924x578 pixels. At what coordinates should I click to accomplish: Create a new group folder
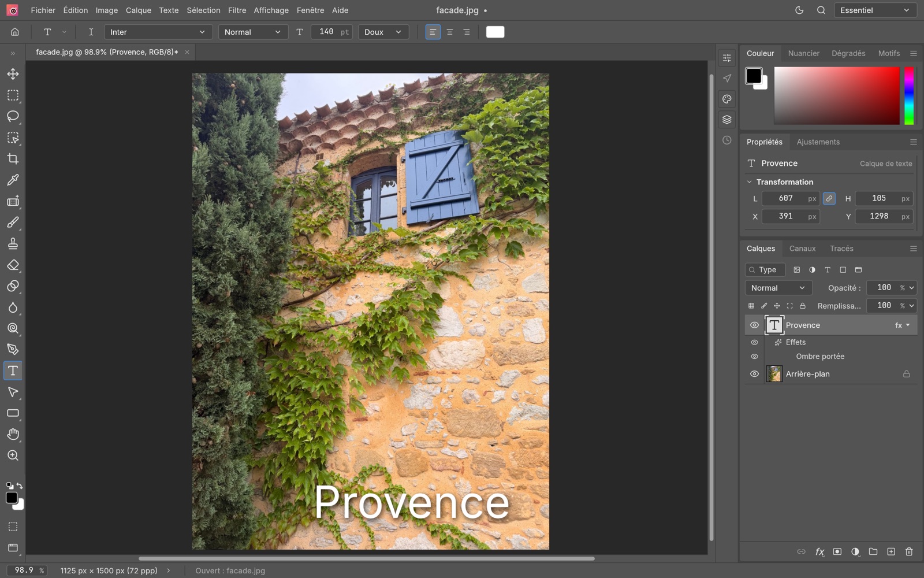pyautogui.click(x=873, y=552)
